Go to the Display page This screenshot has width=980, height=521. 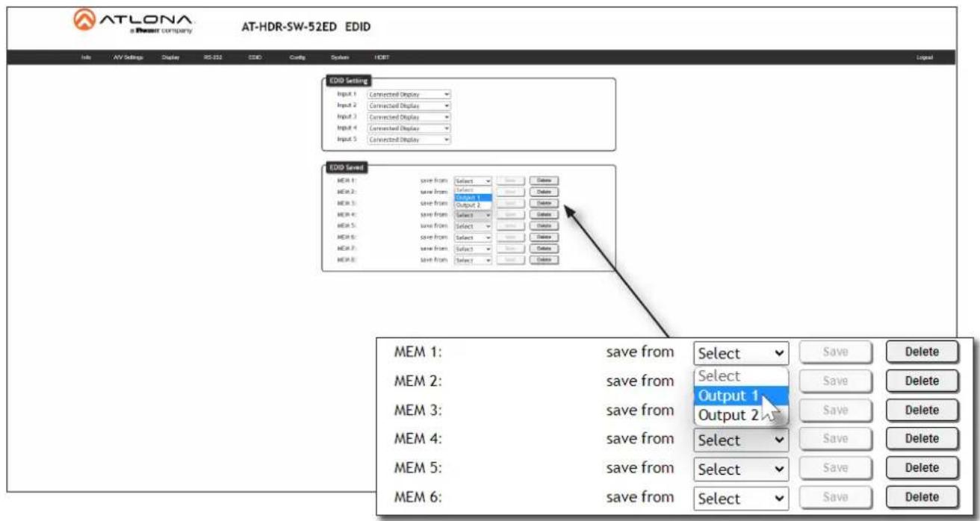[x=169, y=57]
